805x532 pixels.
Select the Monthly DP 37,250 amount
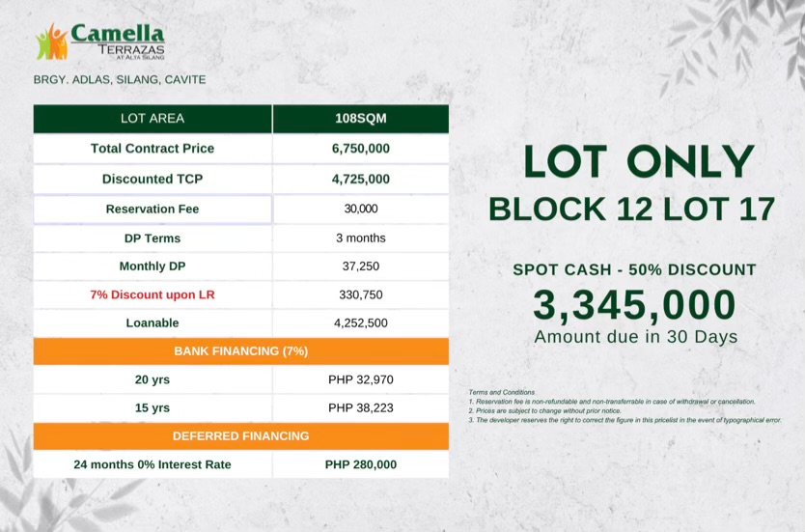(x=361, y=266)
